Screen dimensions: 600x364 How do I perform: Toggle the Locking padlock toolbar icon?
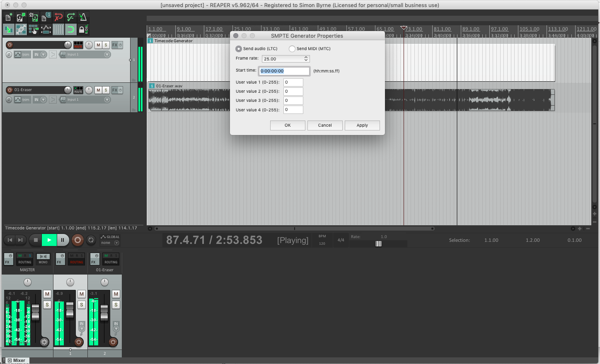coord(83,29)
